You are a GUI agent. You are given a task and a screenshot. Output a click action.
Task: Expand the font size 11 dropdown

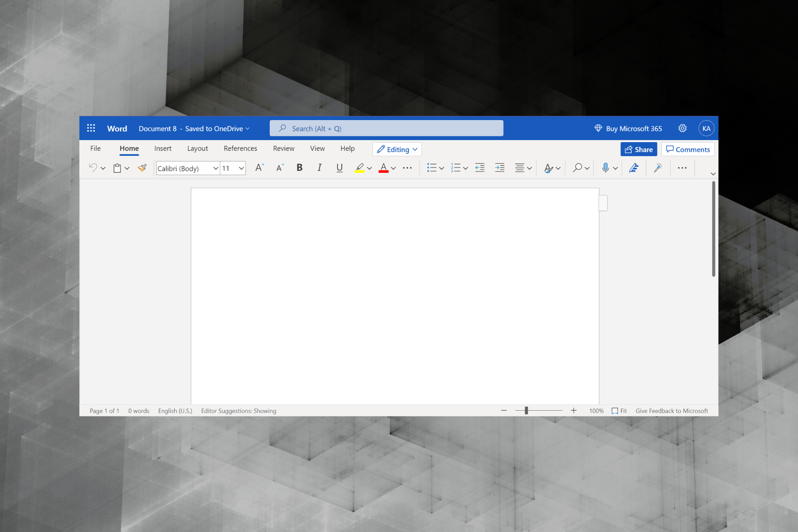click(x=241, y=168)
